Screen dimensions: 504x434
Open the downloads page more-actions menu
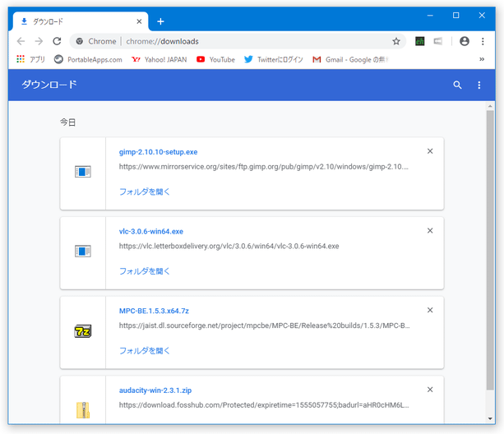pos(479,85)
